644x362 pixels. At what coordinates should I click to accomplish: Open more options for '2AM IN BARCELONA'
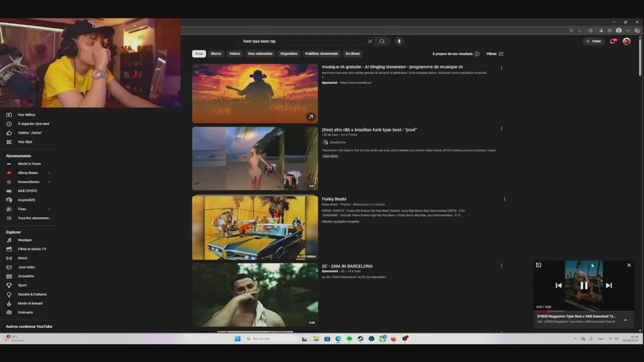pyautogui.click(x=501, y=265)
